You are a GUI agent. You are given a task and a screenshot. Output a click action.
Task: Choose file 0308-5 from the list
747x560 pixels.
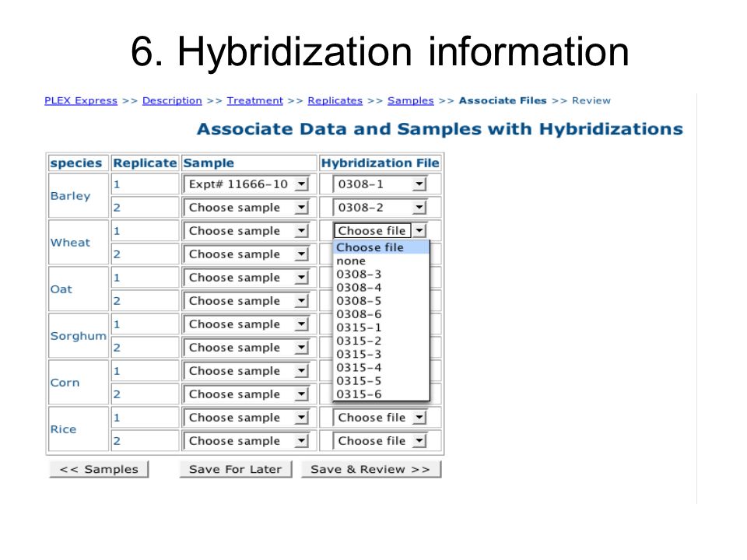pyautogui.click(x=381, y=300)
